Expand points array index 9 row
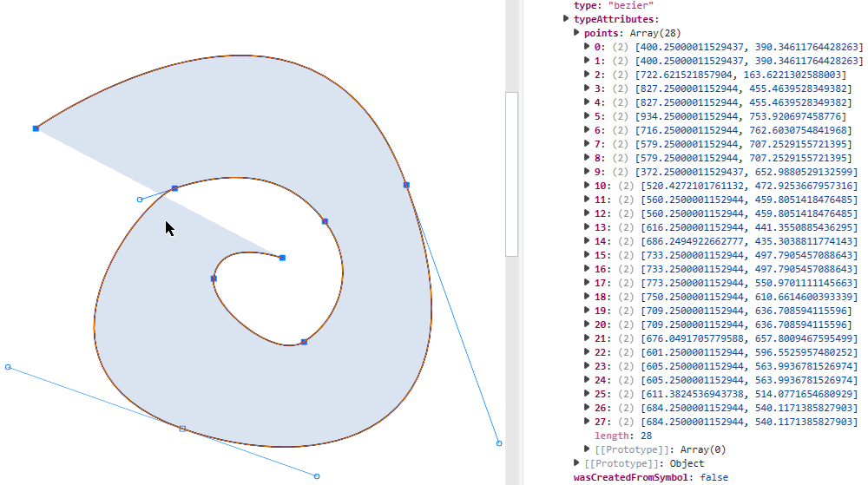The height and width of the screenshot is (485, 868). [587, 172]
